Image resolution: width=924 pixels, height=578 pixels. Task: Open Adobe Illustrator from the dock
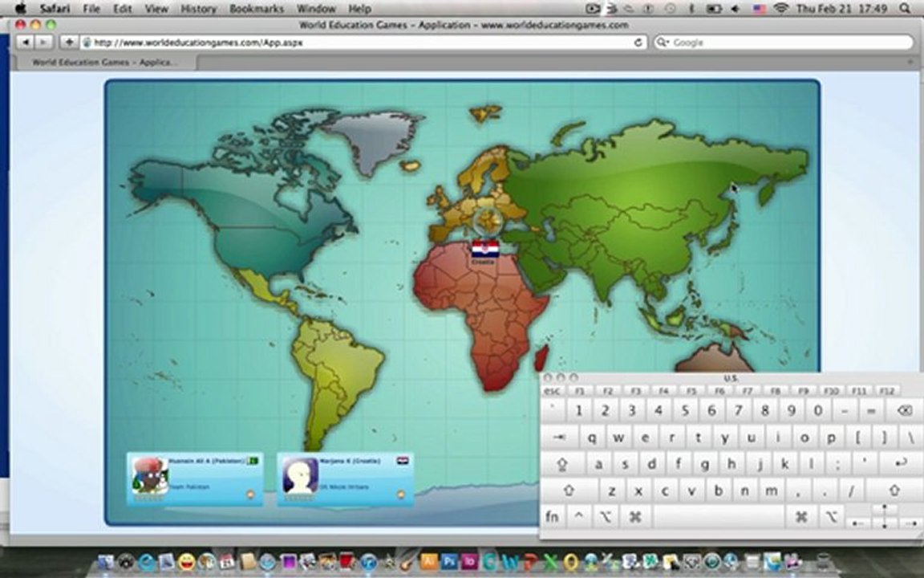[429, 561]
